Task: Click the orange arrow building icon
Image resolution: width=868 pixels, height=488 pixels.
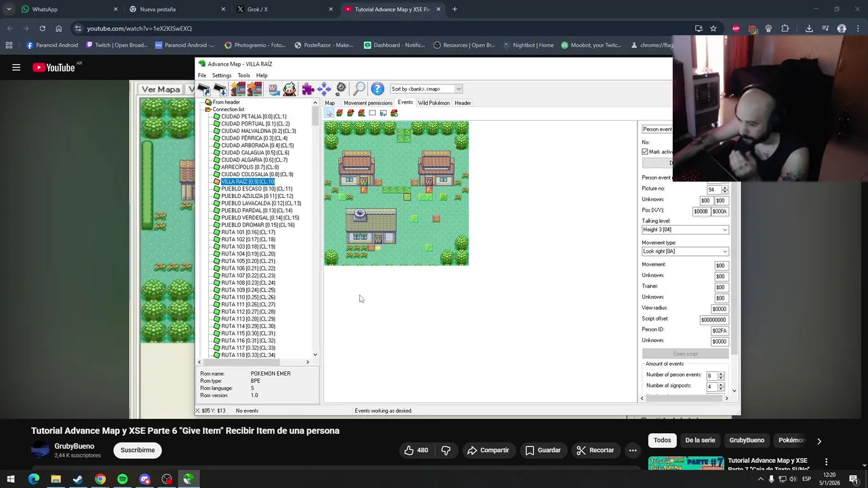Action: tap(254, 89)
